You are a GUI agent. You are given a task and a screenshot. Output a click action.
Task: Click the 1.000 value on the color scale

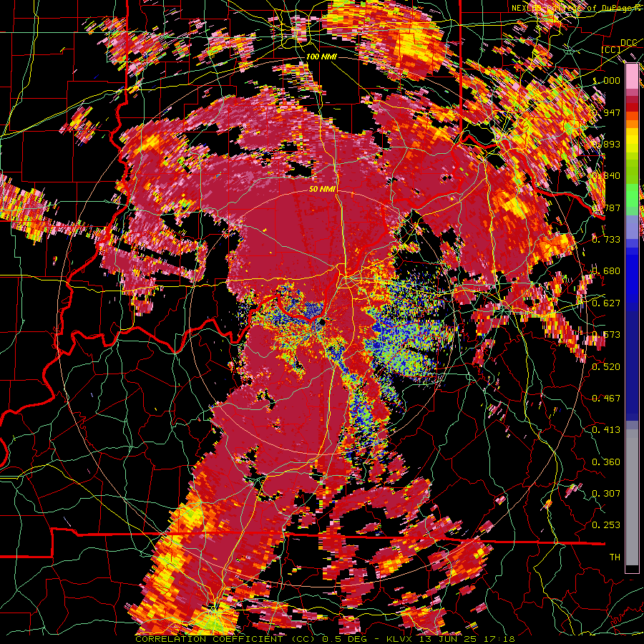click(x=606, y=80)
